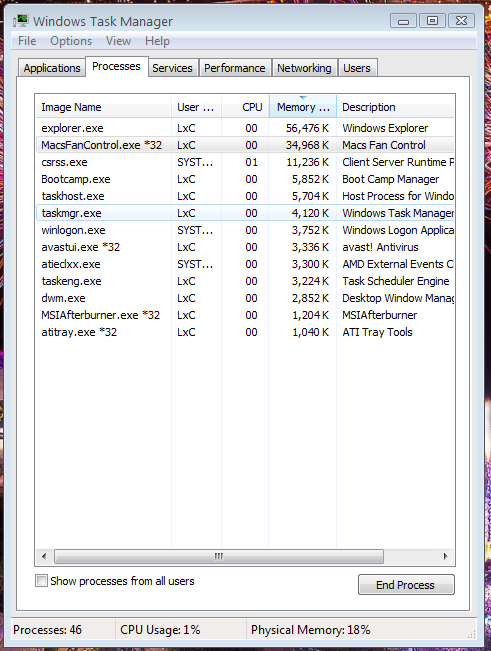The height and width of the screenshot is (651, 491).
Task: Select the taskeng.exe process
Action: tap(245, 281)
